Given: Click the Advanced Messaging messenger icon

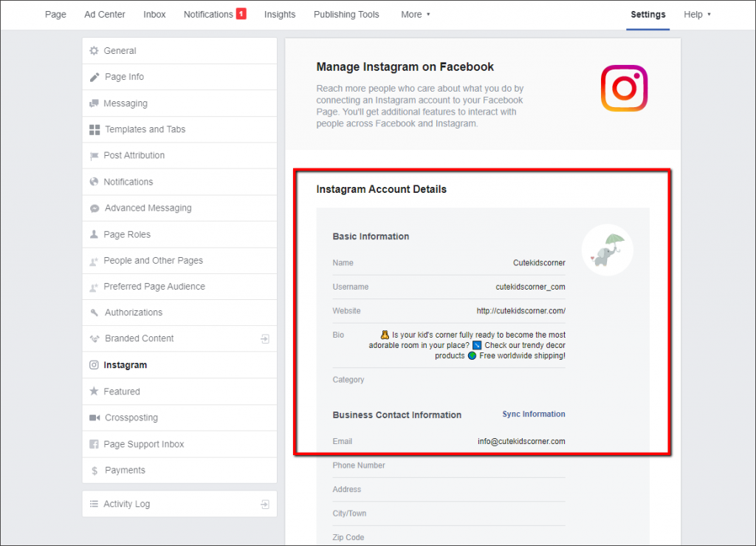Looking at the screenshot, I should [94, 208].
